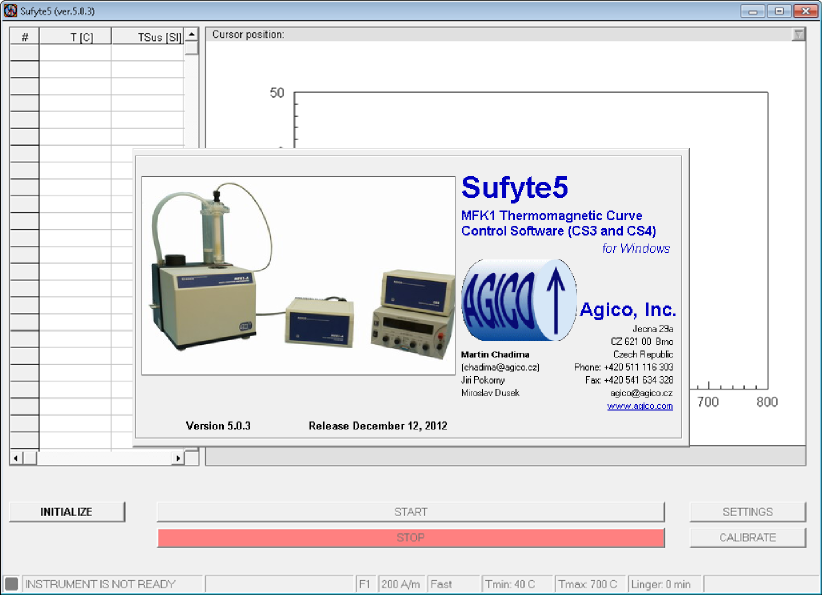Click the 'Martin Chadima' author name

495,354
